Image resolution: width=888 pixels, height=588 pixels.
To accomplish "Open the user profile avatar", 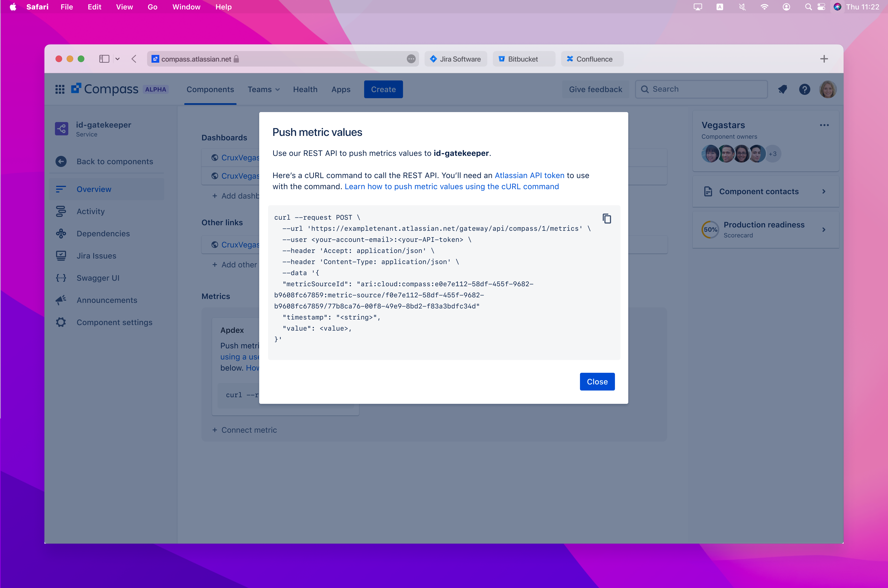I will (828, 89).
